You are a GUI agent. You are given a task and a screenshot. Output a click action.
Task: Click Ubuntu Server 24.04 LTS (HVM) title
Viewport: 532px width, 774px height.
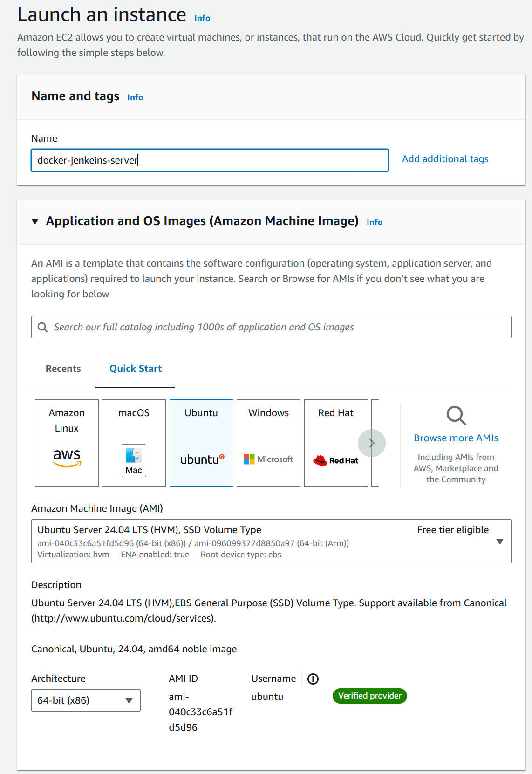(x=149, y=530)
